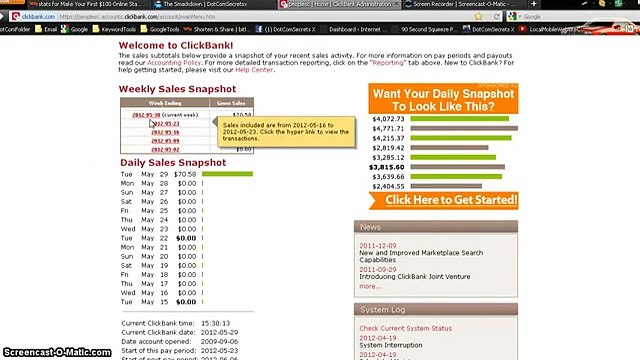The image size is (640, 360).
Task: Click the Daily Sales Snapshot heading
Action: (x=173, y=162)
